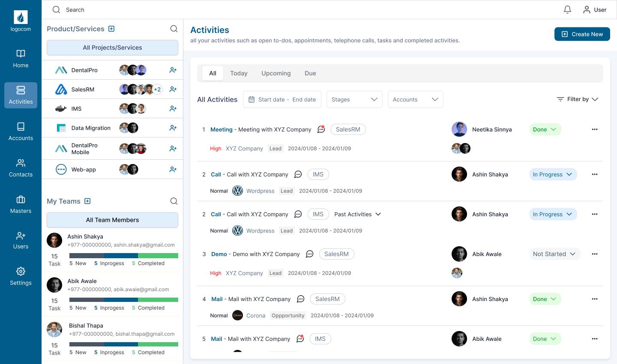Open Not Started status dropdown
Viewport: 617px width, 364px height.
[x=554, y=254]
